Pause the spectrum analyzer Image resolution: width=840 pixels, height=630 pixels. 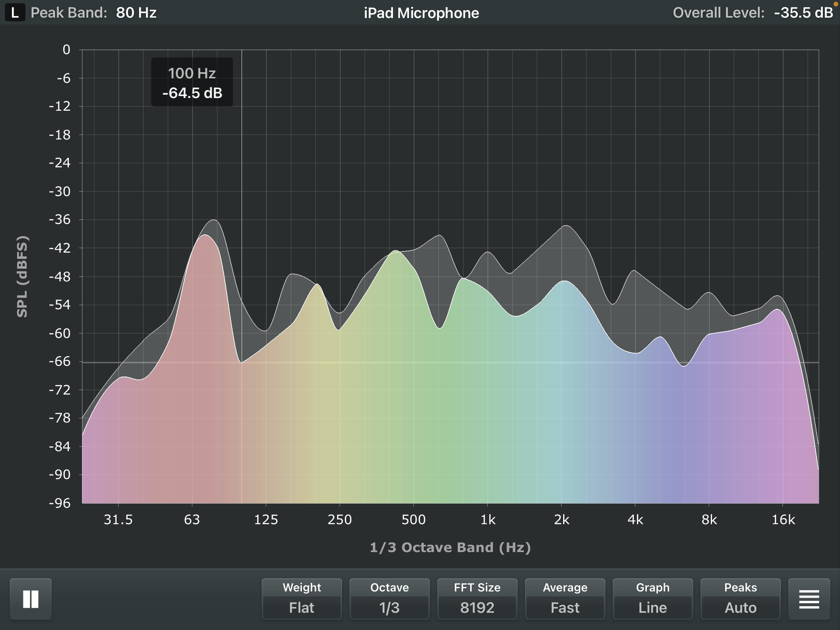31,599
